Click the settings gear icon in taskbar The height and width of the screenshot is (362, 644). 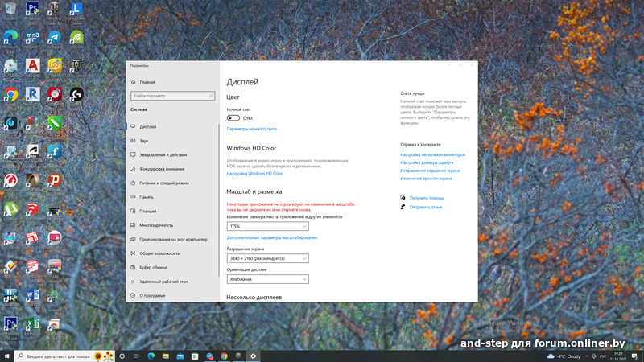(x=253, y=356)
